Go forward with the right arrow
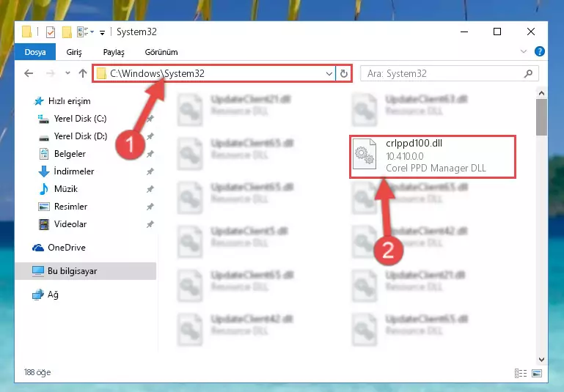 pos(51,73)
